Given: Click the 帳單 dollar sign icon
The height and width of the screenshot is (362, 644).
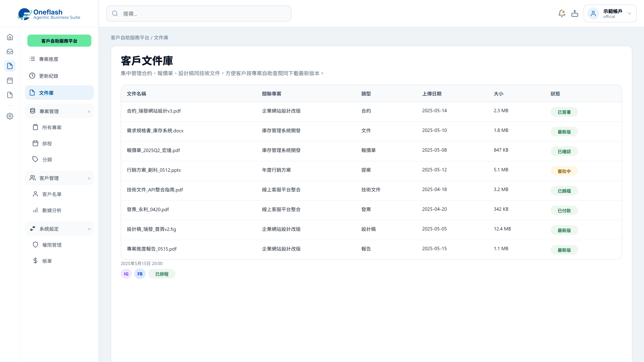Looking at the screenshot, I should pyautogui.click(x=35, y=261).
